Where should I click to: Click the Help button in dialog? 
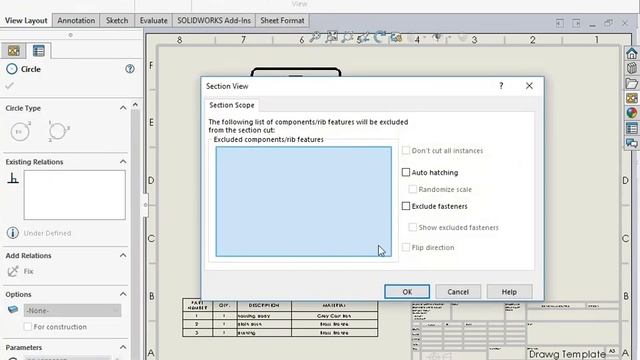[x=509, y=292]
